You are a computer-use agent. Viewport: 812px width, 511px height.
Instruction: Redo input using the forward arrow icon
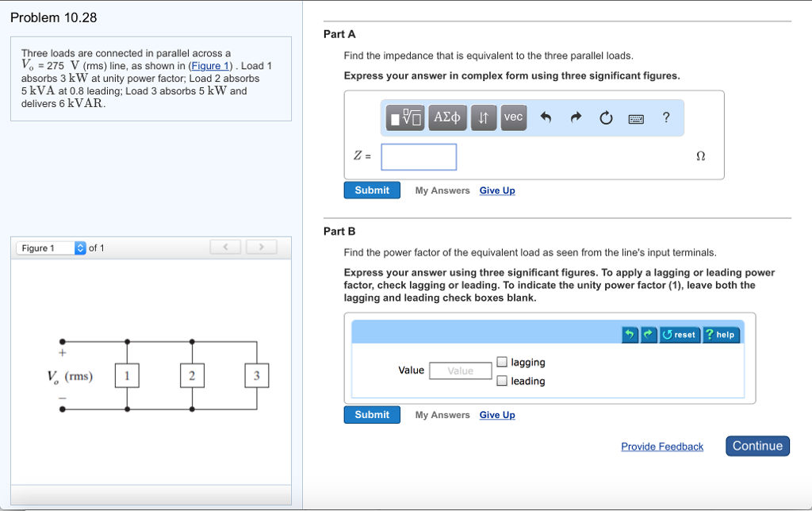pyautogui.click(x=576, y=117)
